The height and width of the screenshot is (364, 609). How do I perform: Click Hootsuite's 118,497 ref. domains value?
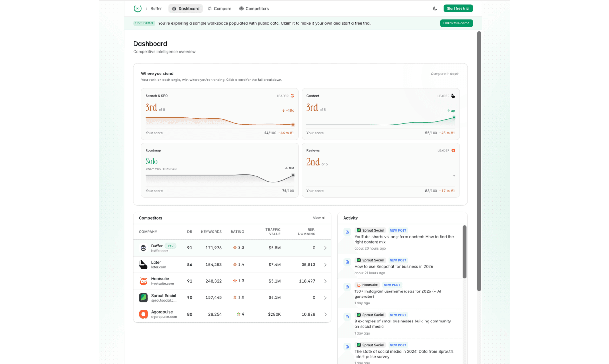307,281
